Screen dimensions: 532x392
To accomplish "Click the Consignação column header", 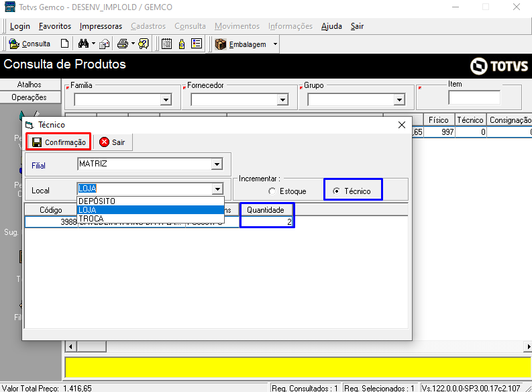I will click(x=510, y=119).
